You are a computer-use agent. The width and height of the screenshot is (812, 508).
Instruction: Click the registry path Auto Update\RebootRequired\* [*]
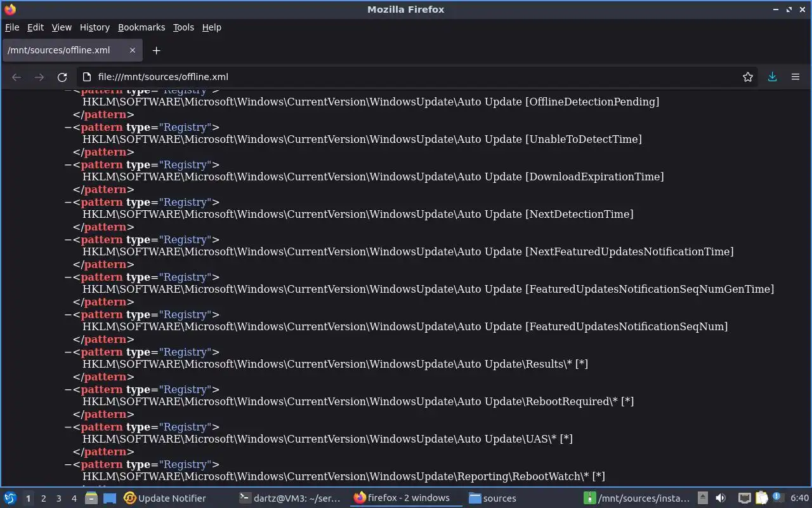coord(358,401)
